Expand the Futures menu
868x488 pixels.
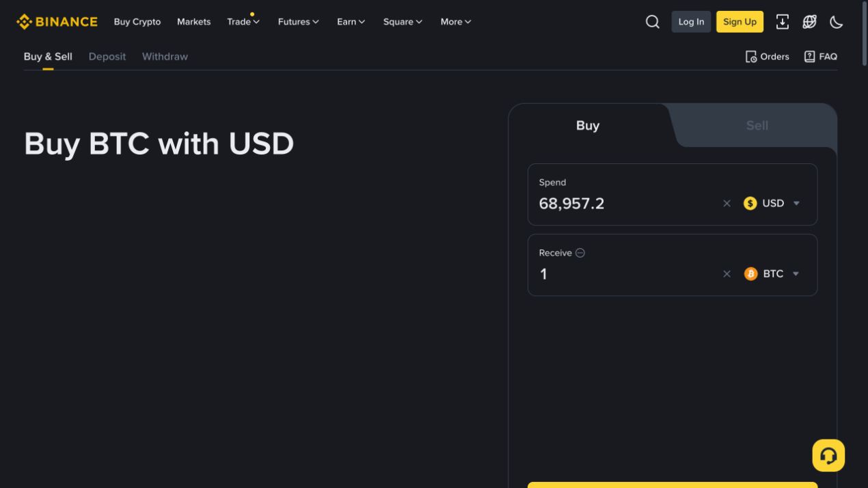[x=298, y=22]
